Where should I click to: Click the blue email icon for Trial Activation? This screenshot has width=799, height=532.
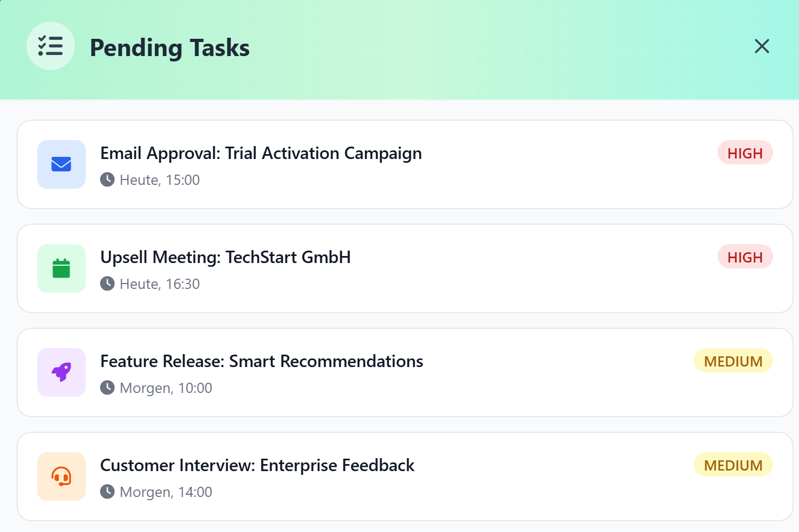(61, 164)
